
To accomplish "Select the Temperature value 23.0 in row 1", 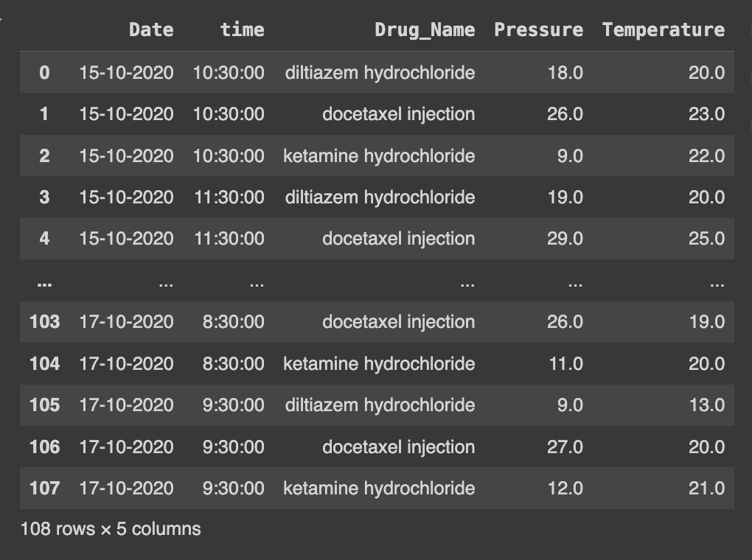I will [706, 114].
